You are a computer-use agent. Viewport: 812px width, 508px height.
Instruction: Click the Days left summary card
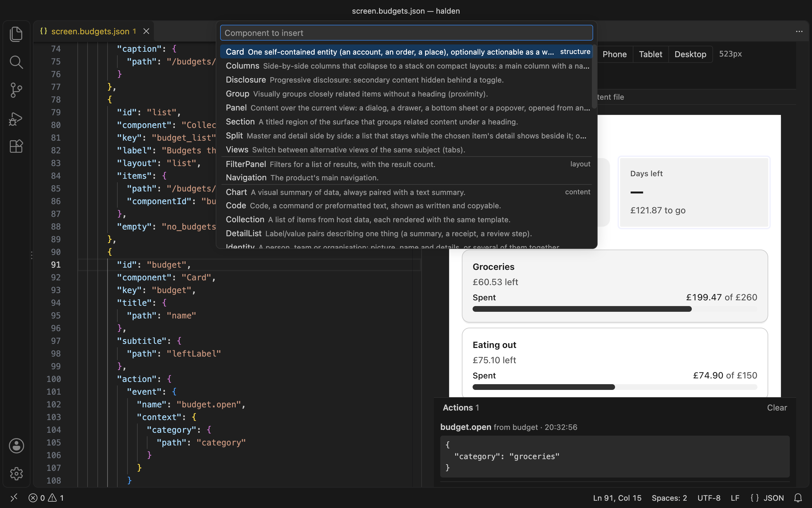tap(694, 192)
